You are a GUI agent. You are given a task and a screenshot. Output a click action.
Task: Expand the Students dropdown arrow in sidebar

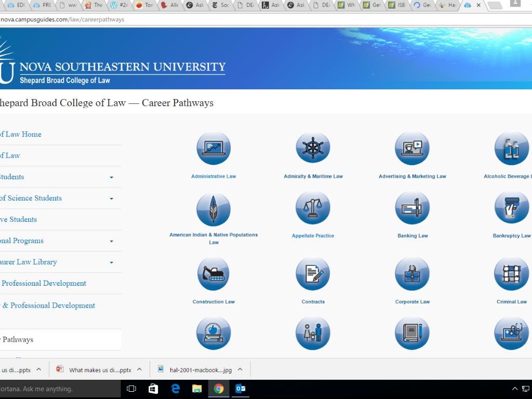pos(111,177)
